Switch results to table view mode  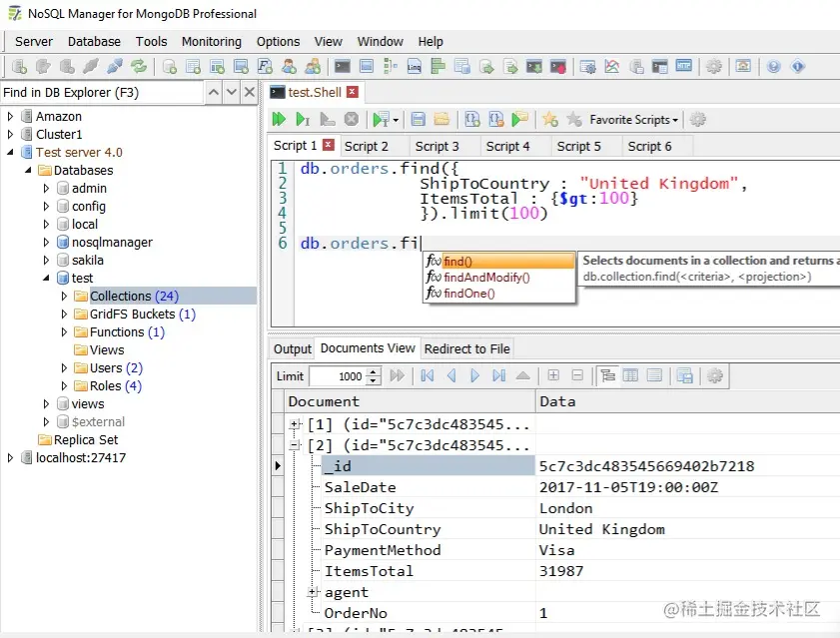click(x=630, y=375)
